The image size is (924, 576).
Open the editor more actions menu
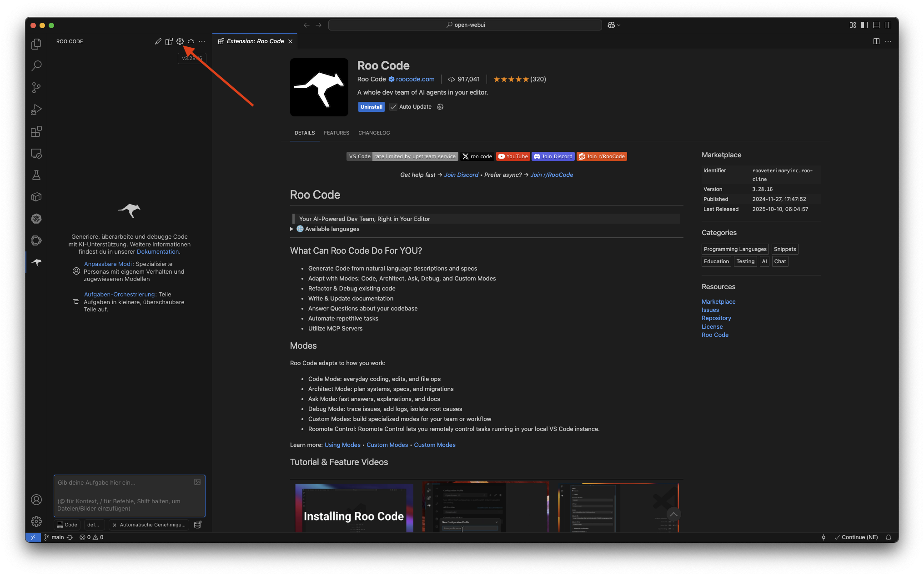[888, 41]
